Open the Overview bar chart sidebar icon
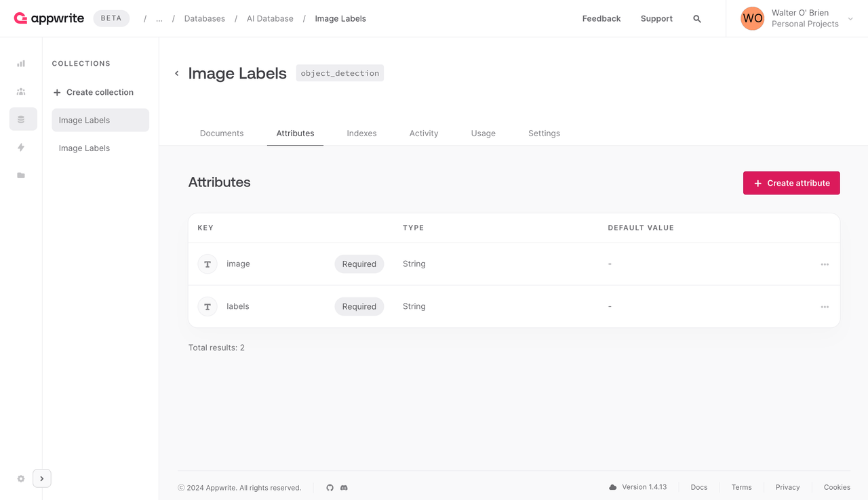This screenshot has width=868, height=500. point(21,64)
